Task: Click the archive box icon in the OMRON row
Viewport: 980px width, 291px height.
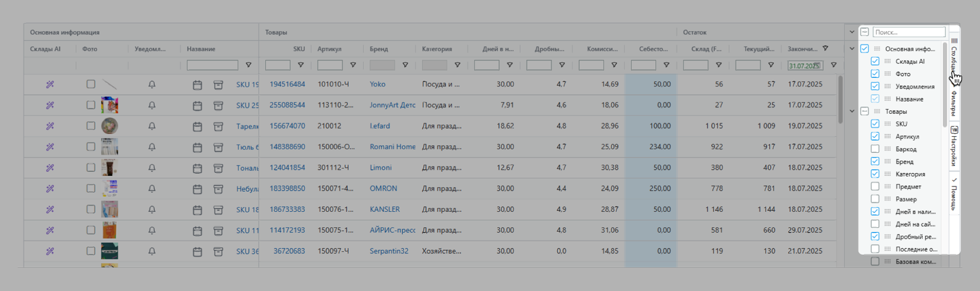Action: (218, 189)
